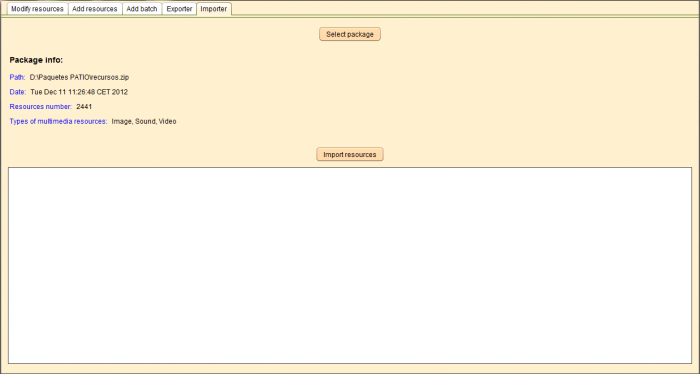700x374 pixels.
Task: Click the Resources number label
Action: coord(41,107)
